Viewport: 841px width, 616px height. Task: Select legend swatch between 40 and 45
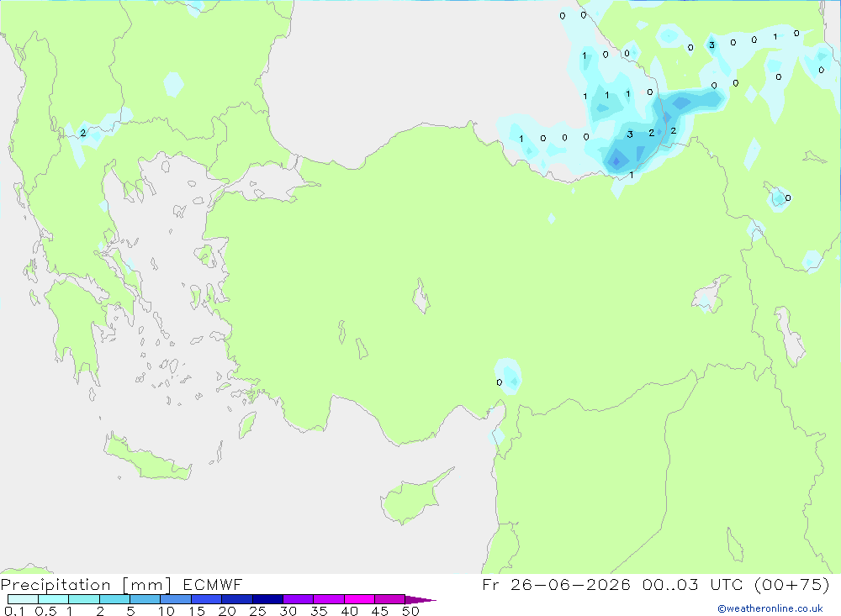tap(359, 599)
